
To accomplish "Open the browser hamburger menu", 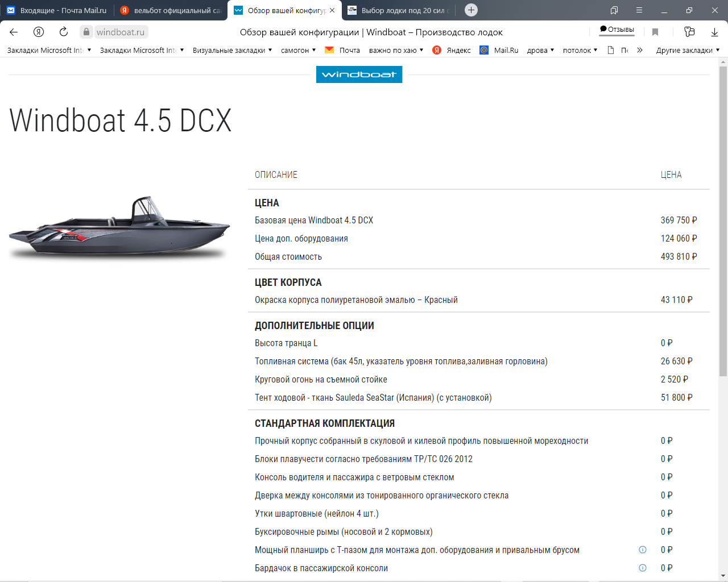I will click(x=639, y=10).
